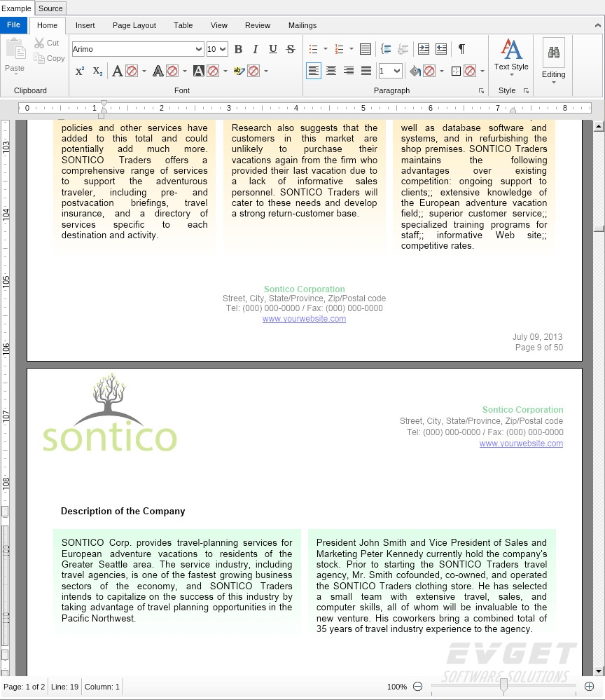
Task: Click the Paste clipboard icon
Action: (x=15, y=48)
